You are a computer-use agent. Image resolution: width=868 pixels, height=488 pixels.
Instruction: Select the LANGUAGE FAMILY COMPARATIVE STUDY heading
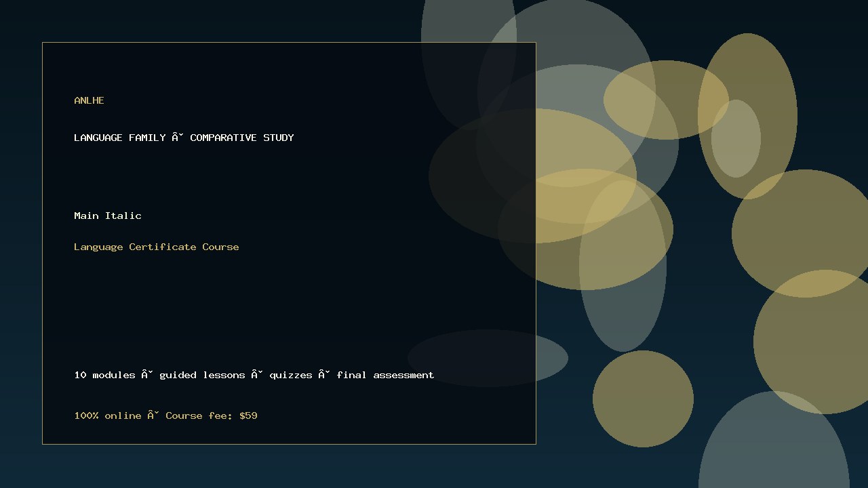click(x=184, y=138)
